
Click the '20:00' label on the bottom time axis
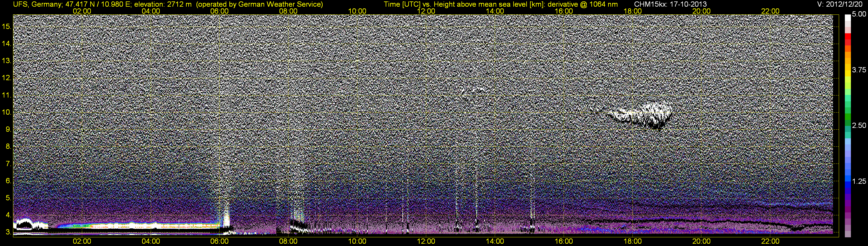tap(702, 241)
